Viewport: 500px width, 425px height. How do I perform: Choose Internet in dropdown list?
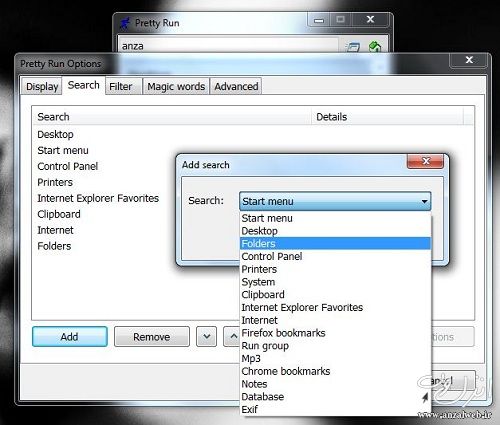[335, 320]
